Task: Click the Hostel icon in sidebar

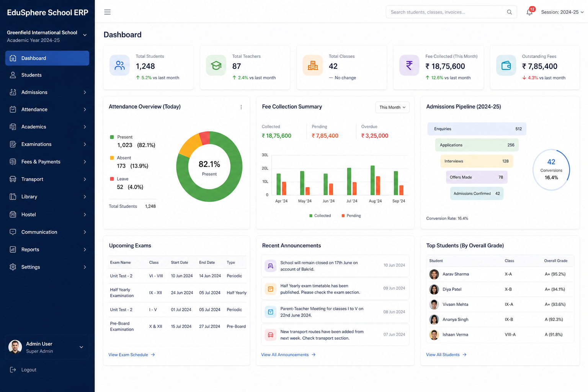Action: pyautogui.click(x=13, y=214)
